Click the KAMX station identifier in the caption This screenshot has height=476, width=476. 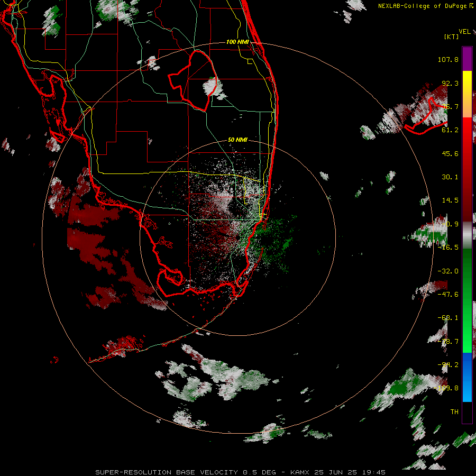click(x=300, y=472)
